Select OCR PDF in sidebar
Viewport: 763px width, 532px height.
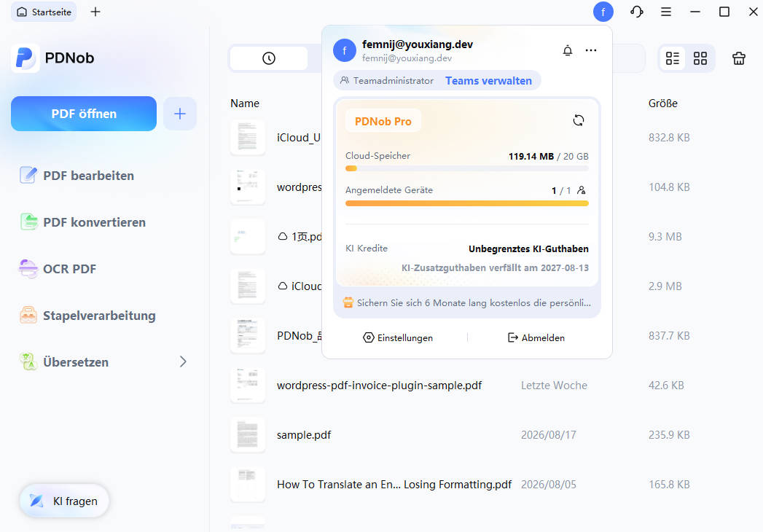tap(58, 269)
